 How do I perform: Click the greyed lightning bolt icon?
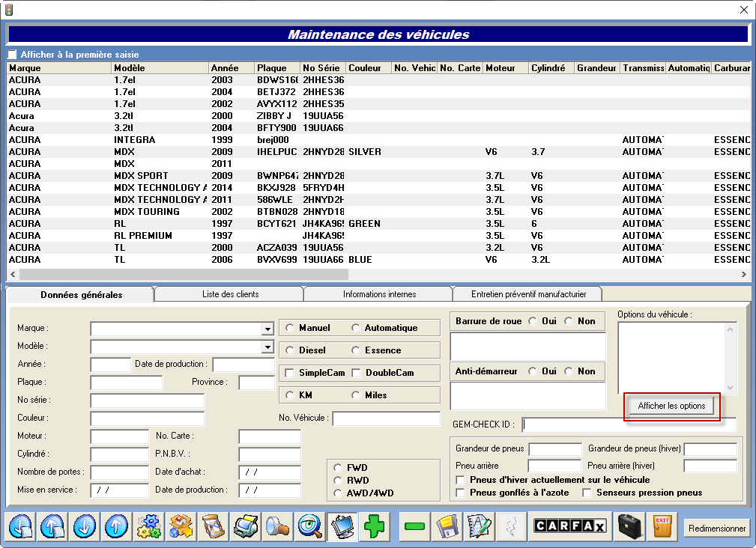pyautogui.click(x=511, y=526)
